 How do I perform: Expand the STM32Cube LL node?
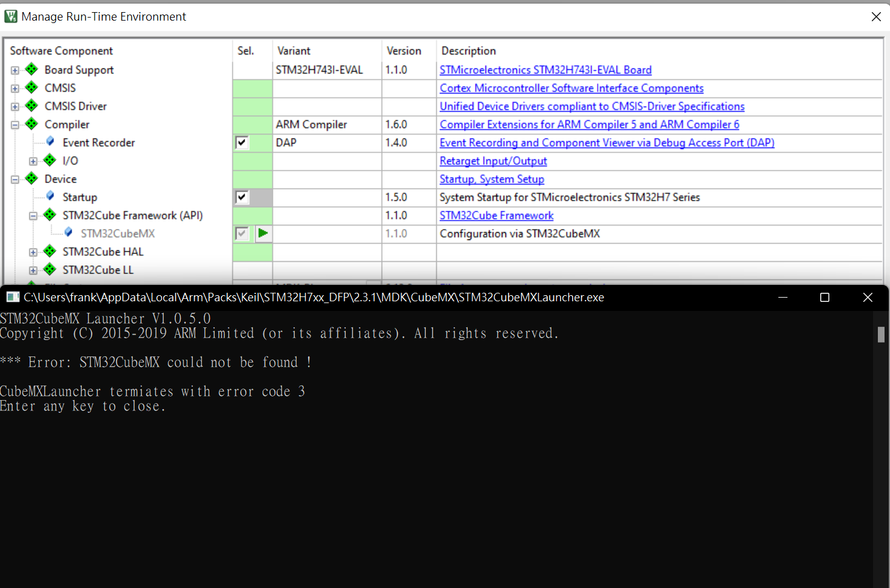(x=33, y=270)
